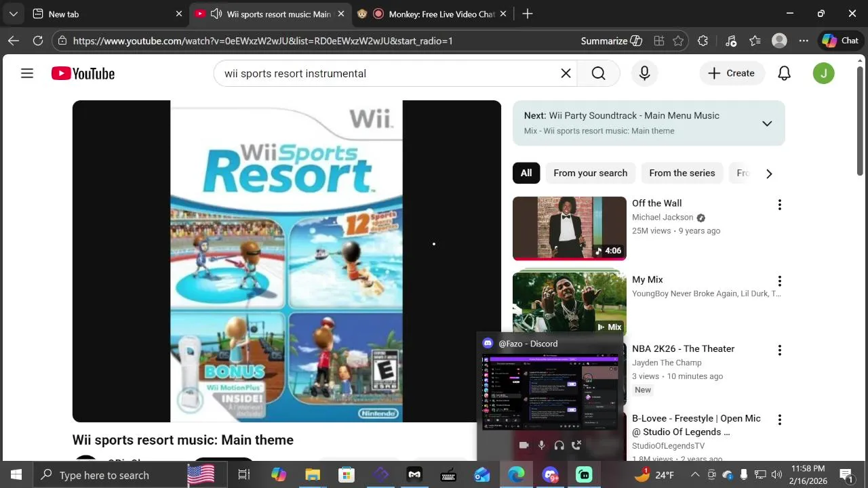This screenshot has height=488, width=868.
Task: Show more filter chips with right arrow
Action: (x=769, y=174)
